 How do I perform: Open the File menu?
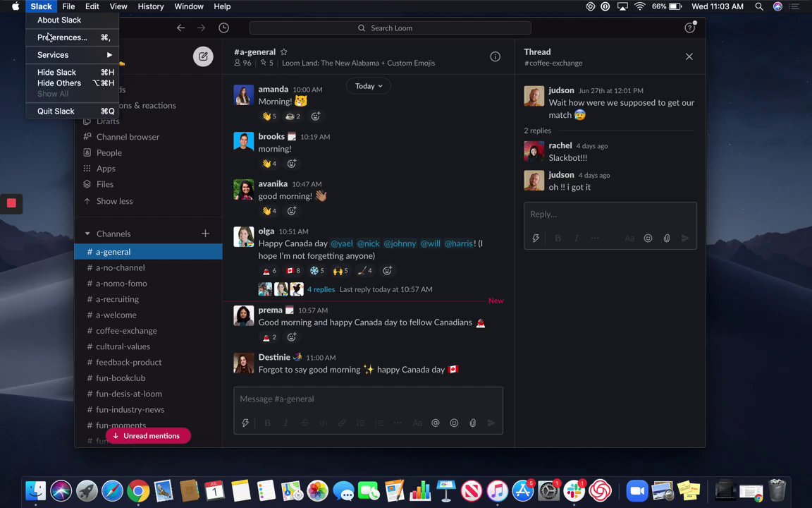pyautogui.click(x=68, y=6)
